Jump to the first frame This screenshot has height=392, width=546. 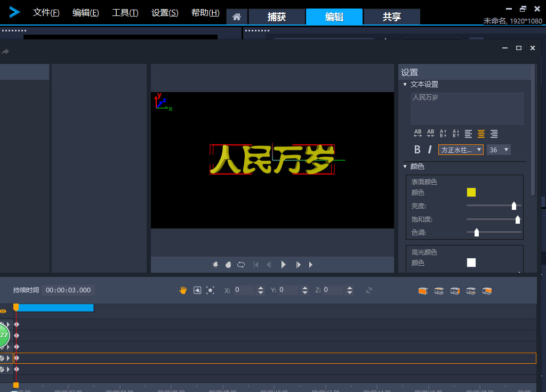[256, 265]
